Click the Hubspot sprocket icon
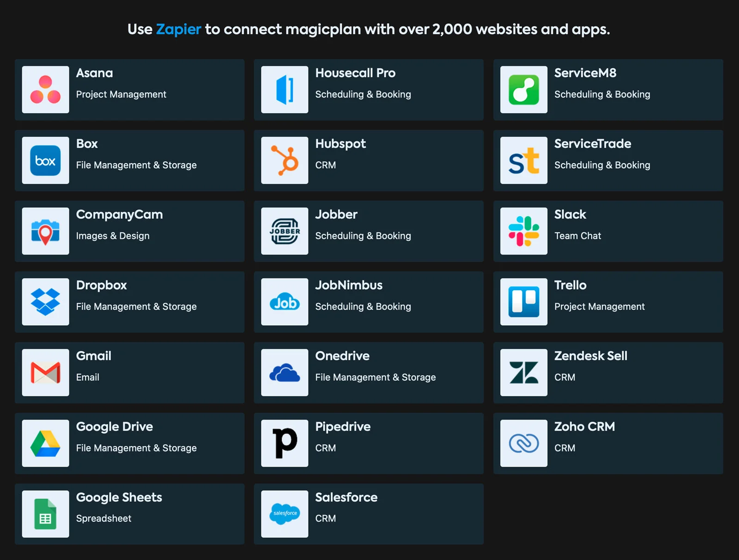 pos(285,160)
